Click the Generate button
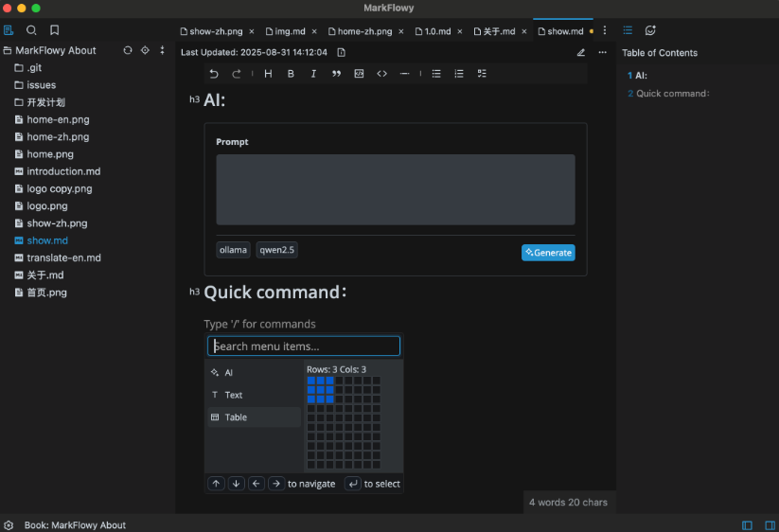Image resolution: width=779 pixels, height=532 pixels. (548, 253)
